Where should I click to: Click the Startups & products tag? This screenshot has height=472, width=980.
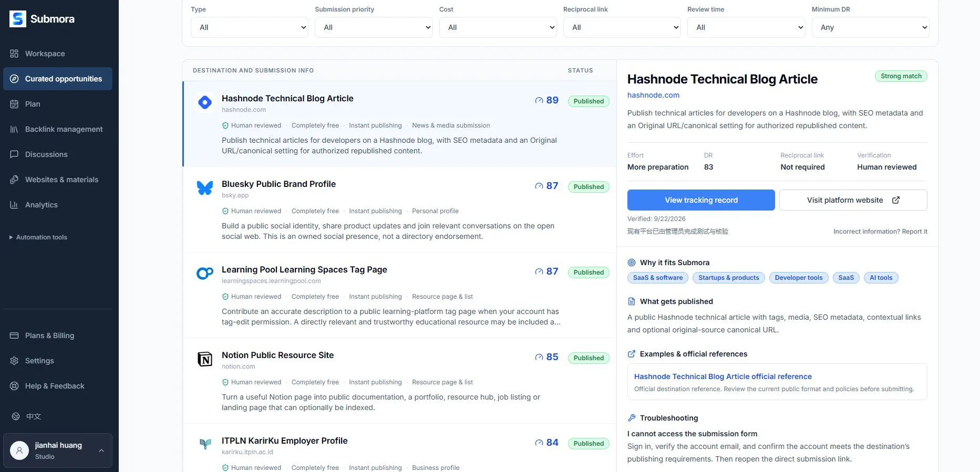[x=729, y=278]
